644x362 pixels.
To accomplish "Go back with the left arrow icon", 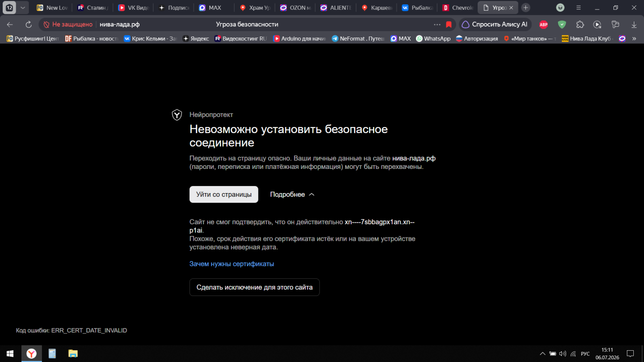I will click(x=10, y=24).
